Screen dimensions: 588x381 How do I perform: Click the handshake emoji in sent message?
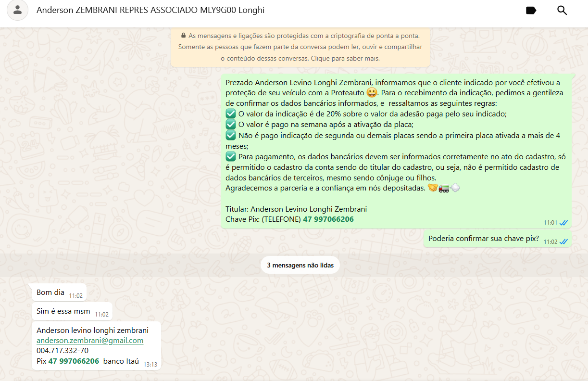(433, 189)
